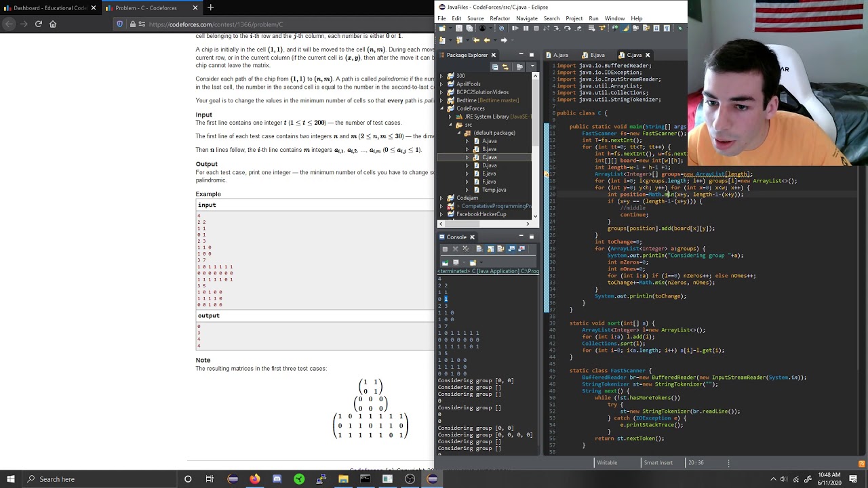The image size is (868, 488).
Task: Expand the AprilFools project node
Action: [x=441, y=84]
